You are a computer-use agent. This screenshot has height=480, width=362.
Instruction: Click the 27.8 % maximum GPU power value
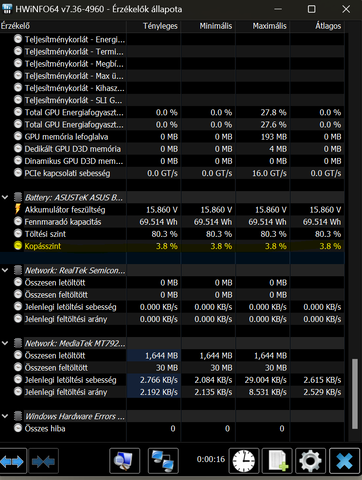tap(273, 112)
